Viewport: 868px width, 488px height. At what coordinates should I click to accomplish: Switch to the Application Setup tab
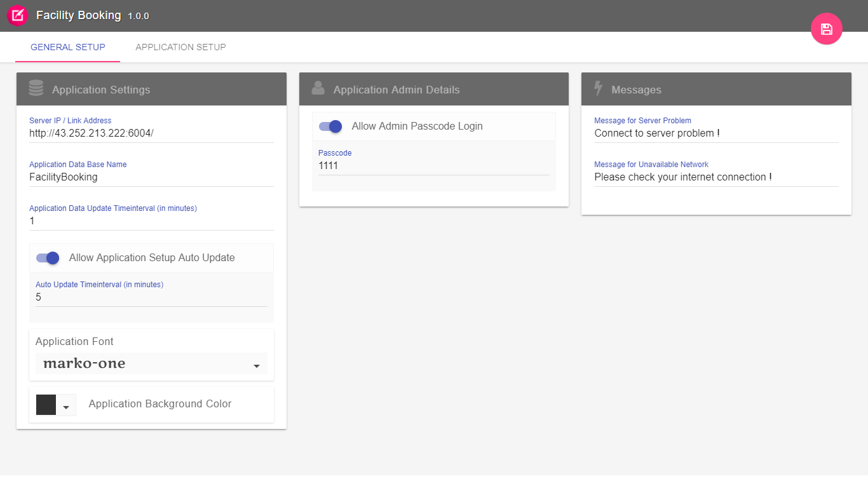point(180,47)
